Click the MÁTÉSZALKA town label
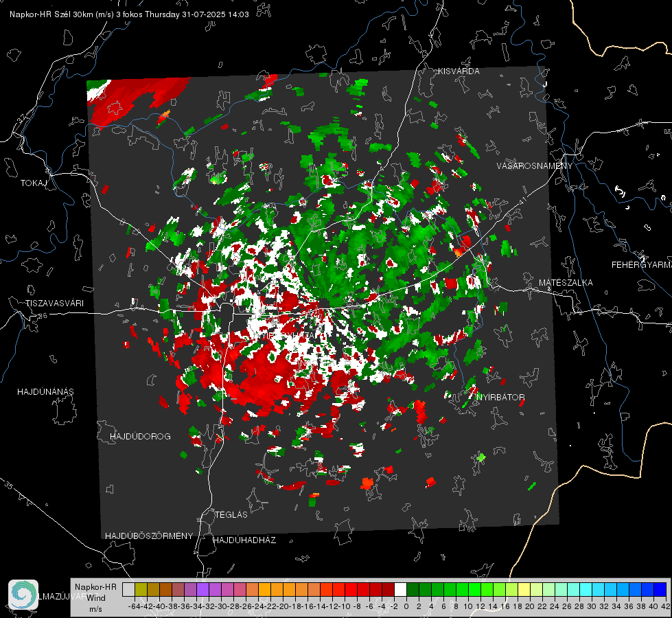Screen dimensions: 672x618 pos(566,283)
